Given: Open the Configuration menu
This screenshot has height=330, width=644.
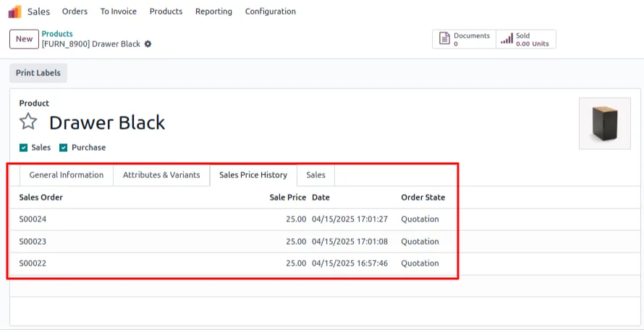Looking at the screenshot, I should [270, 12].
